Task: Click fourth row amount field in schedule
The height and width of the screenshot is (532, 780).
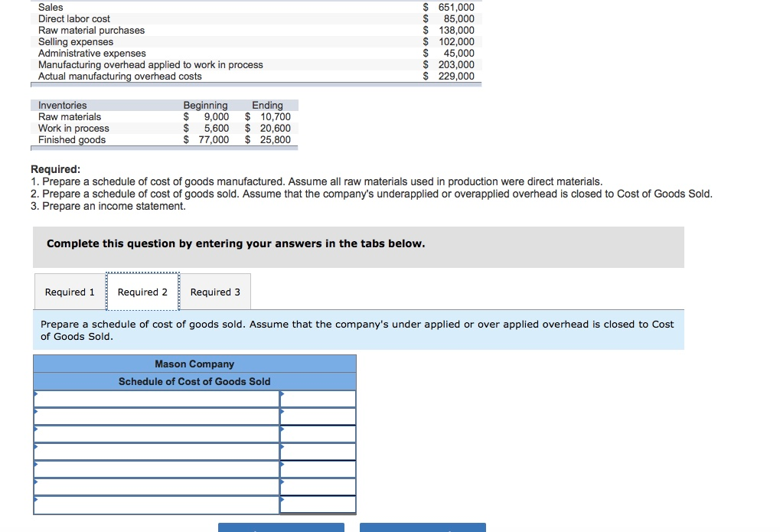Action: coord(318,452)
